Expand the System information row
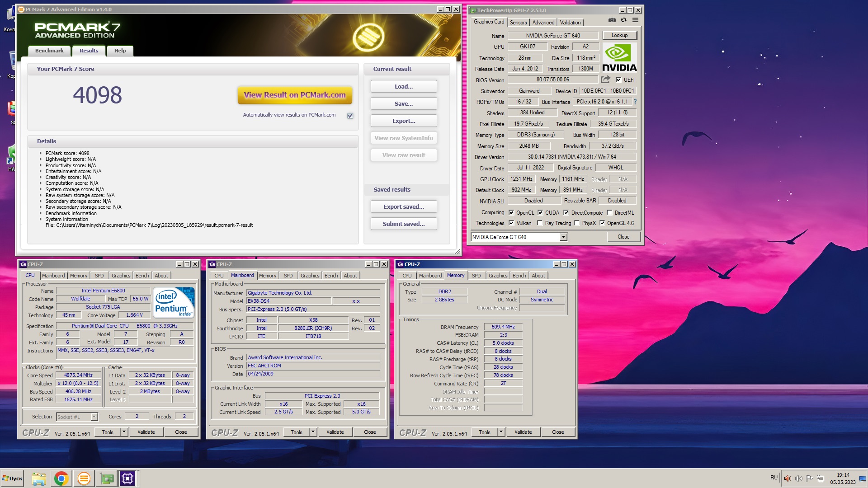This screenshot has width=868, height=488. 40,219
